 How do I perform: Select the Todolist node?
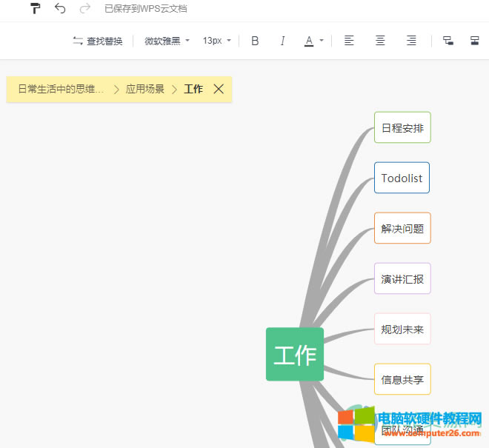point(402,178)
